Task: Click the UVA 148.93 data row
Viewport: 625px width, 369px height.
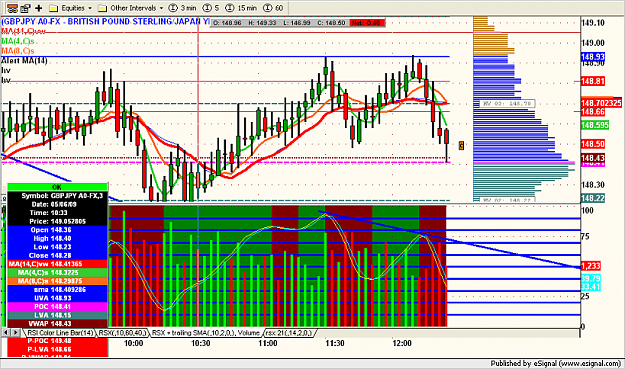Action: click(x=57, y=298)
